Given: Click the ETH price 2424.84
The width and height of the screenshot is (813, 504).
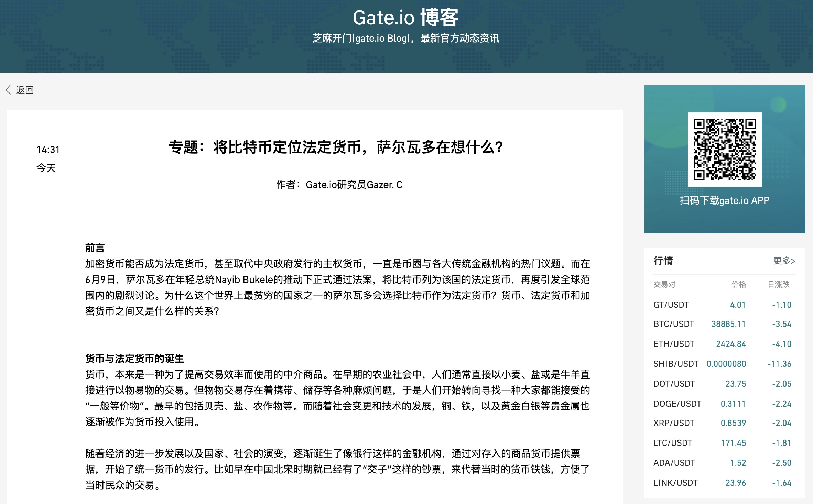Looking at the screenshot, I should coord(731,344).
